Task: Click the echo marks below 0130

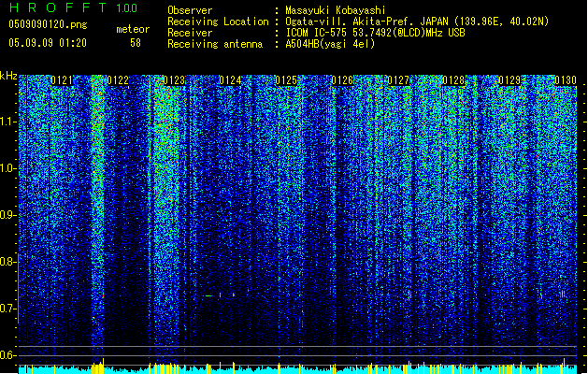Action: [563, 295]
